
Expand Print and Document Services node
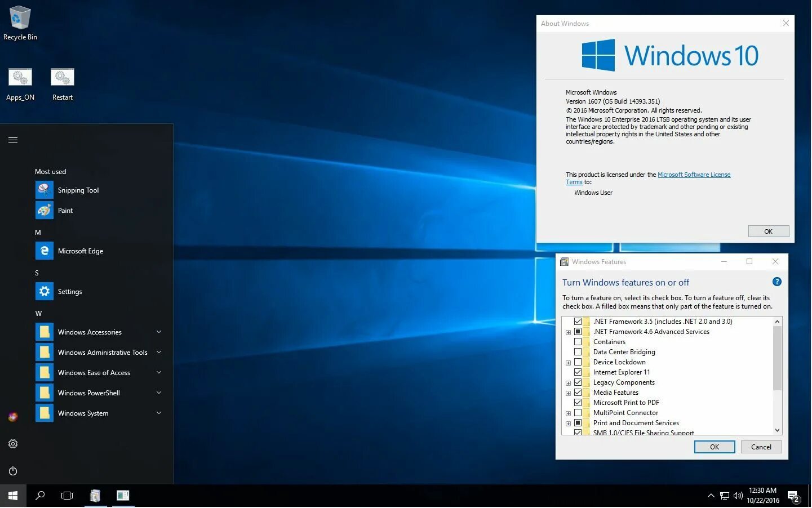click(x=568, y=424)
